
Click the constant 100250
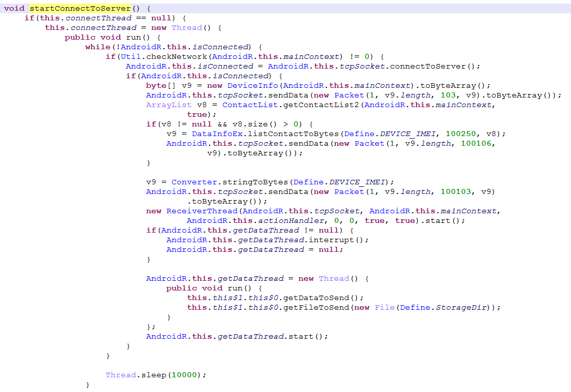tap(461, 134)
